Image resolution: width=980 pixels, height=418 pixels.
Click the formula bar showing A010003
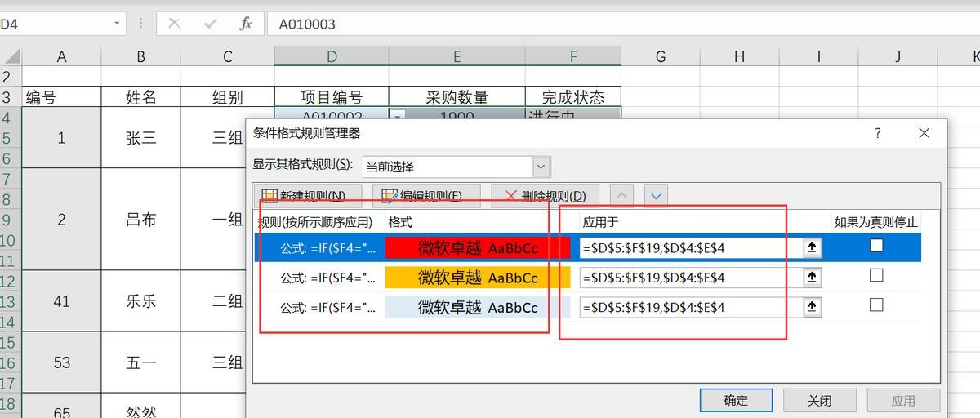623,24
